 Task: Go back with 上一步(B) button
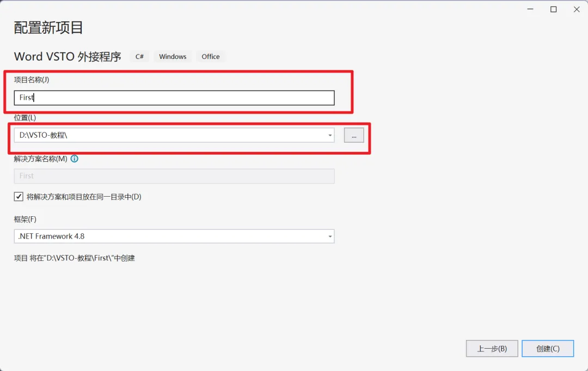tap(492, 349)
